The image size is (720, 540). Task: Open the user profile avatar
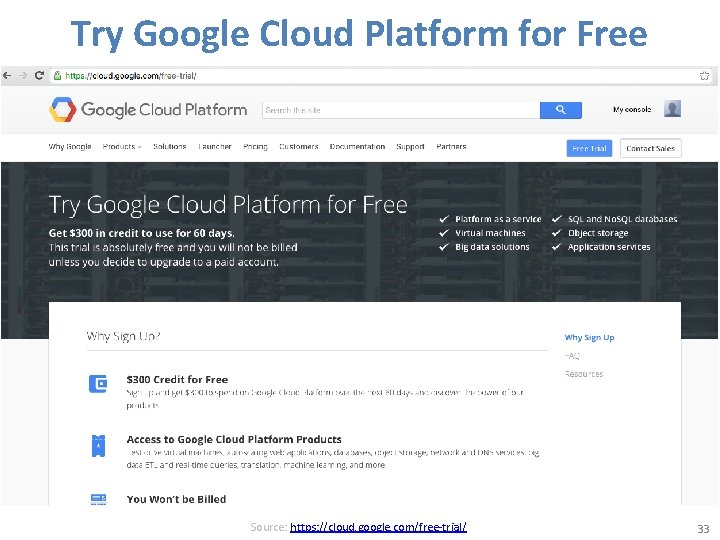click(x=672, y=109)
